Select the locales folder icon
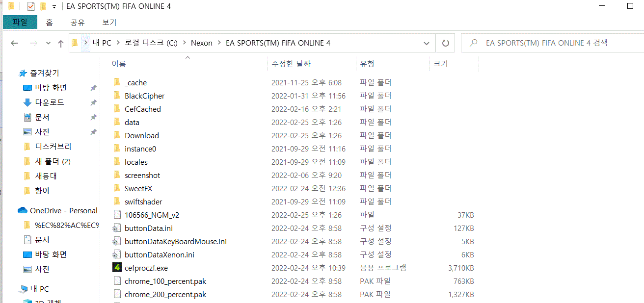The image size is (644, 303). click(x=117, y=162)
